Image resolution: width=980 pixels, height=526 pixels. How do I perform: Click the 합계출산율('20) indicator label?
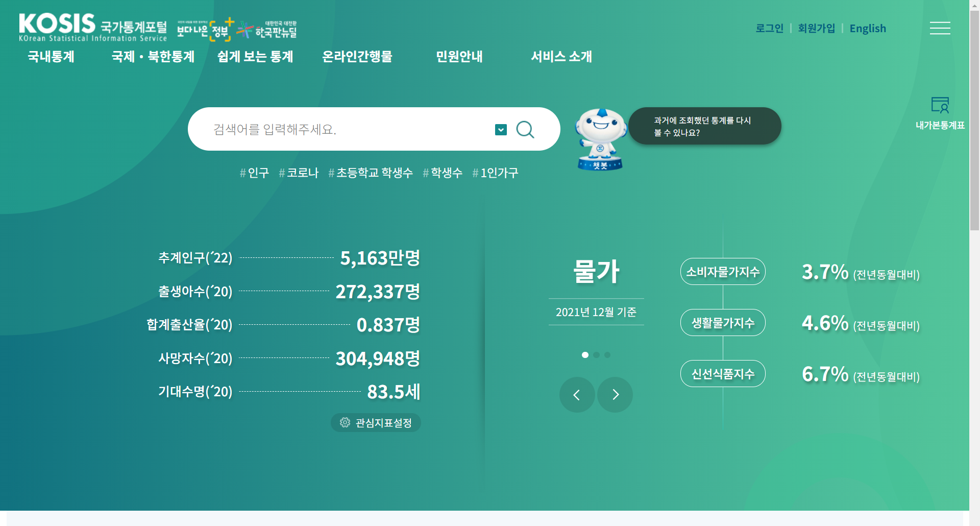(x=189, y=325)
